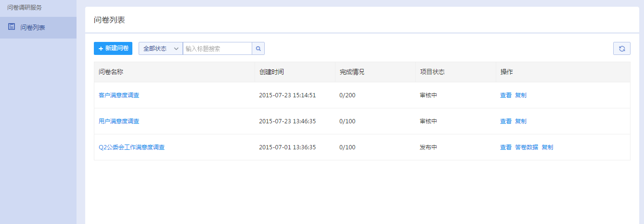Click 复制 for the Q2公委会 survey
Viewport: 644px width, 224px height.
548,147
